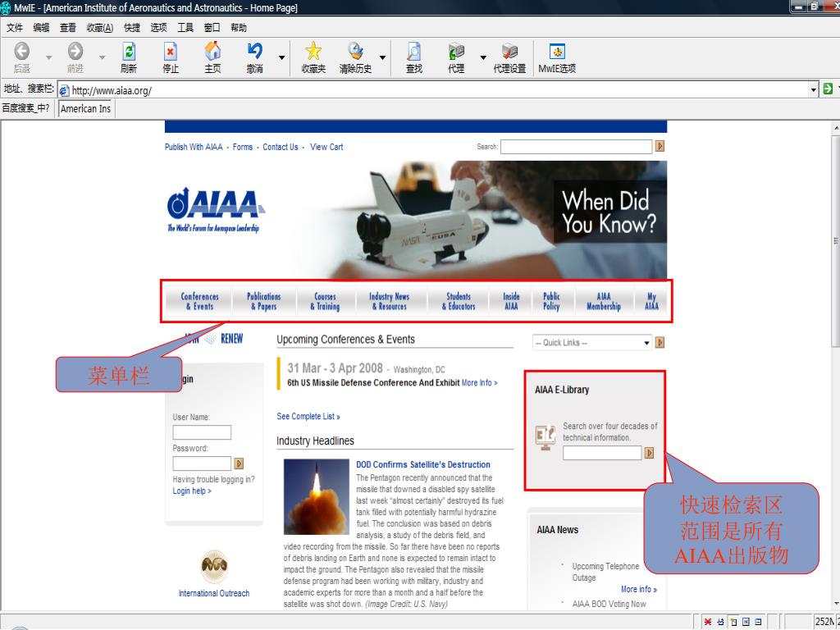Open the 帮助 menu
The image size is (840, 630).
click(239, 28)
